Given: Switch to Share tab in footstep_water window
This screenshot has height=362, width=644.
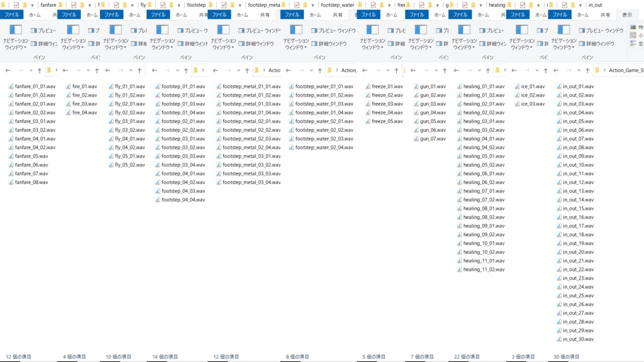Looking at the screenshot, I should (x=338, y=15).
